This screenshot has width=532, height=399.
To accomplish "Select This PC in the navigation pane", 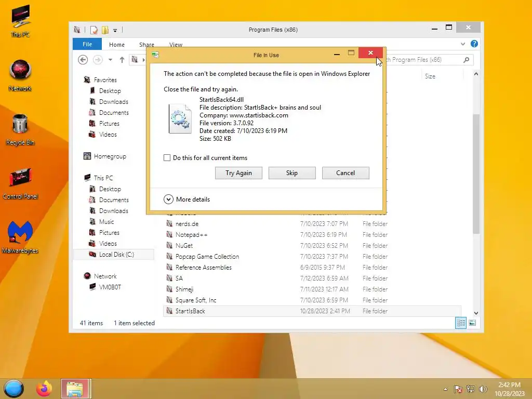I will [103, 178].
